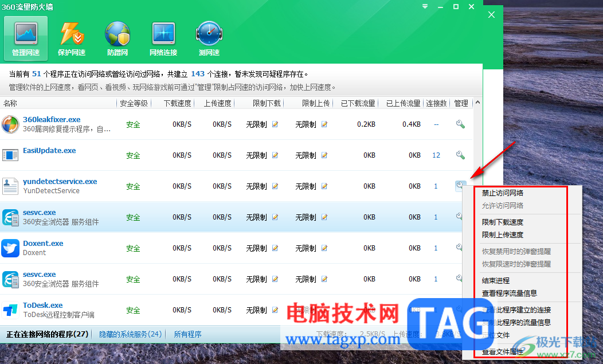Open yundetectservice.exe program name link
The height and width of the screenshot is (364, 603).
pos(60,181)
